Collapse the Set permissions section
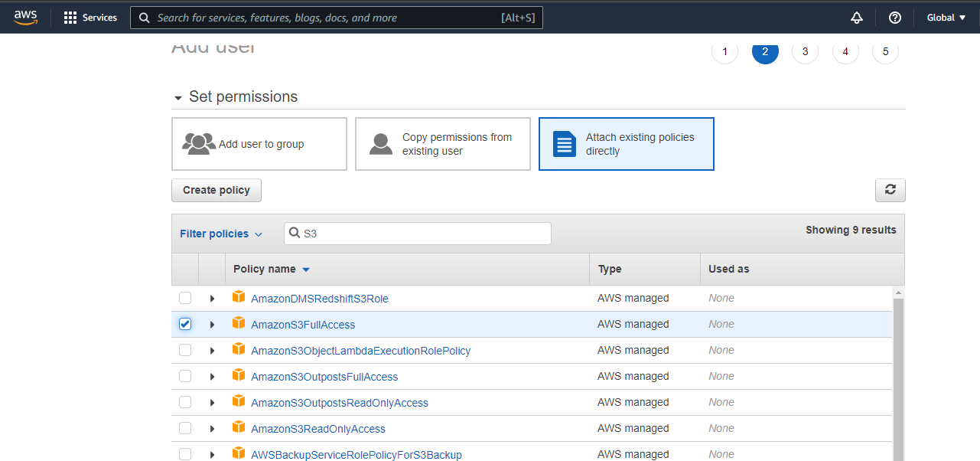 pos(178,98)
